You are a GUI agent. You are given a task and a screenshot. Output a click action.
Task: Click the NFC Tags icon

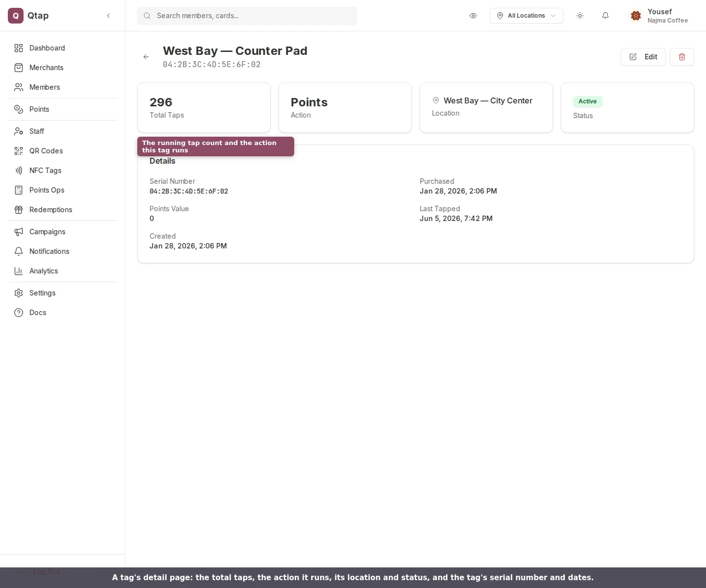(x=19, y=171)
